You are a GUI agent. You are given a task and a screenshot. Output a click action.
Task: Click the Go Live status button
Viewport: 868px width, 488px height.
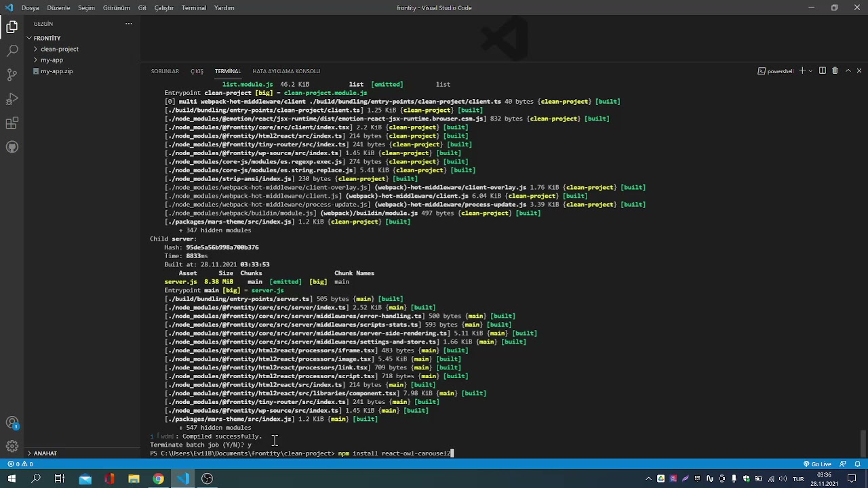(817, 464)
